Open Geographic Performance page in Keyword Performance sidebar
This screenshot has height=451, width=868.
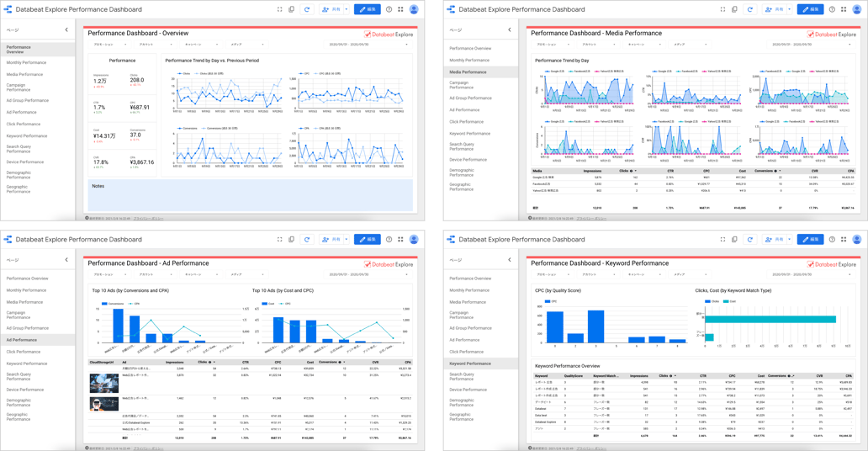[x=461, y=416]
